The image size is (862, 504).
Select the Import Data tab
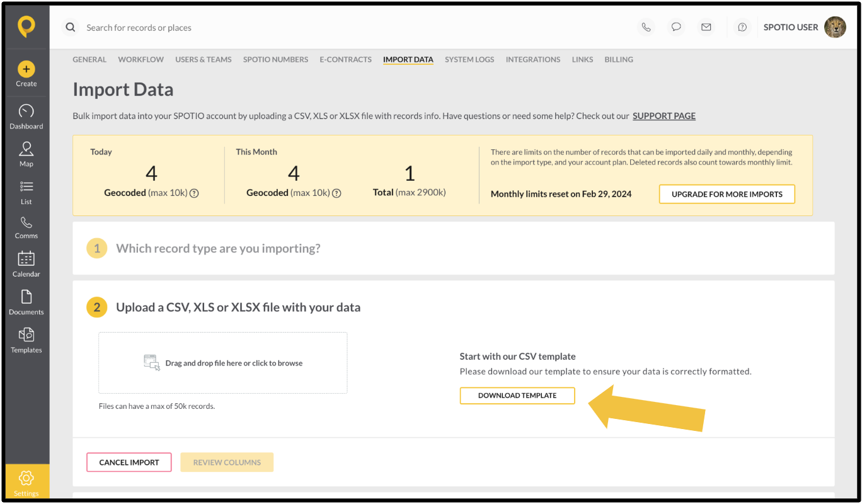[408, 59]
